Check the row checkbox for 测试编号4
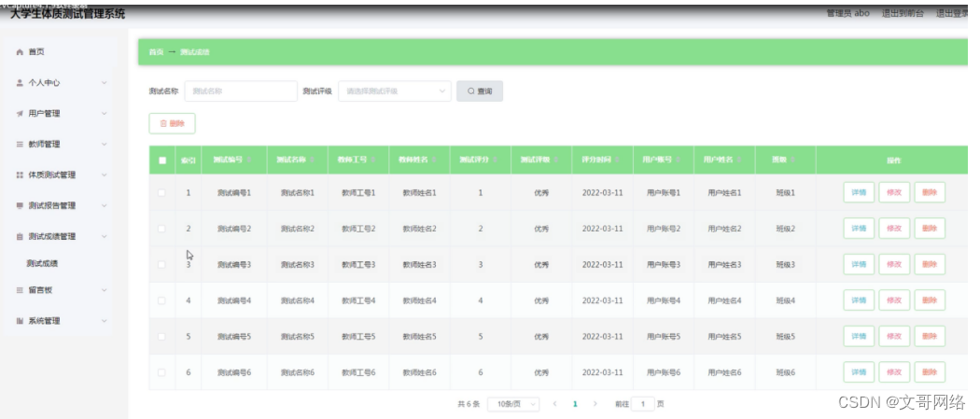The width and height of the screenshot is (980, 419). [161, 300]
